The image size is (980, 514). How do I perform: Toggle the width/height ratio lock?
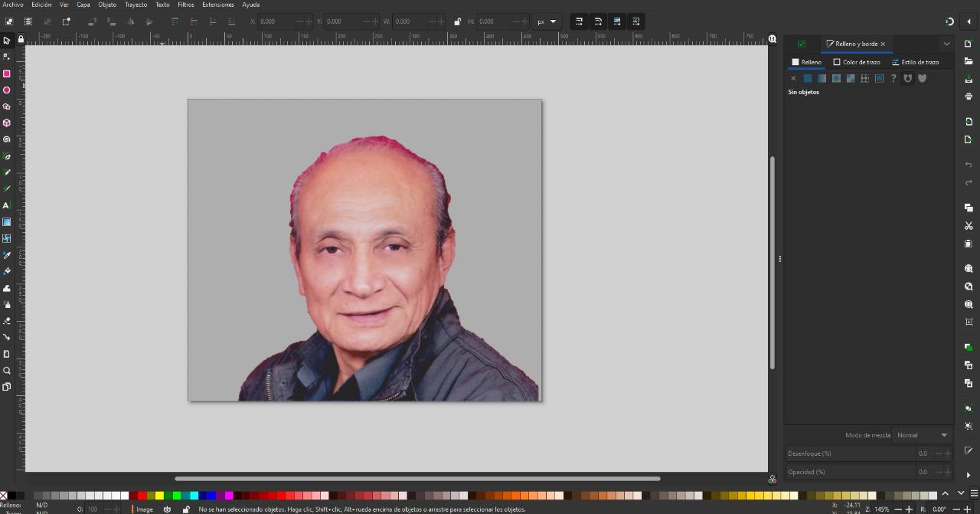pos(458,21)
